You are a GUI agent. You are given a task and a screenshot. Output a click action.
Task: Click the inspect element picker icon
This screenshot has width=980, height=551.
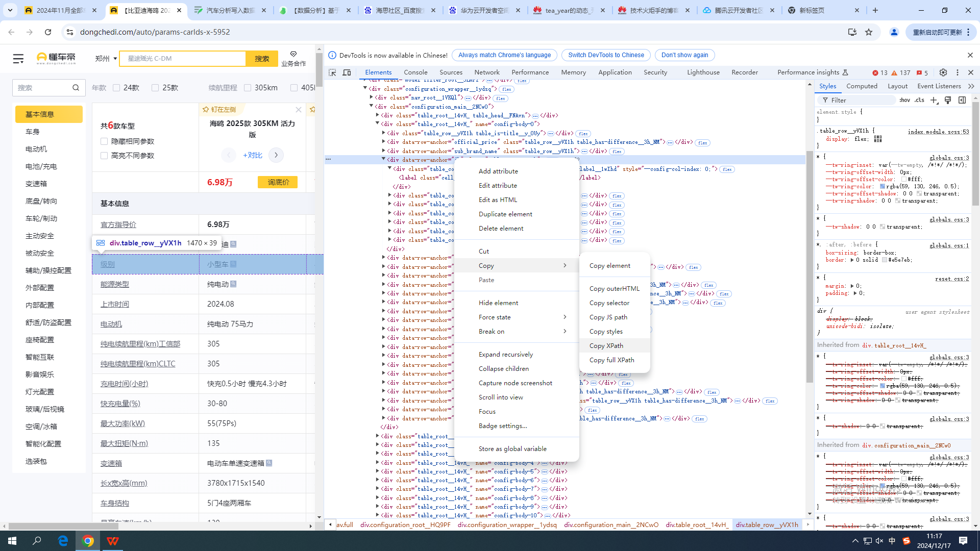coord(332,72)
